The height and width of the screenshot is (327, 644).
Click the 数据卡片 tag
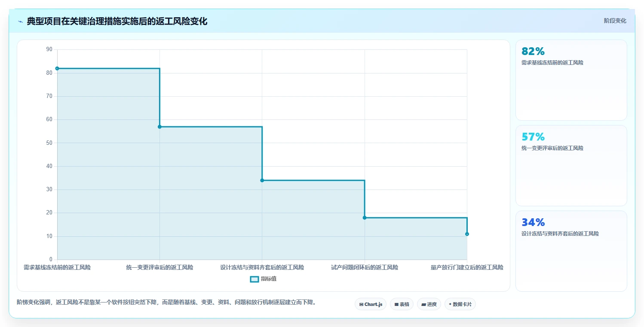460,304
